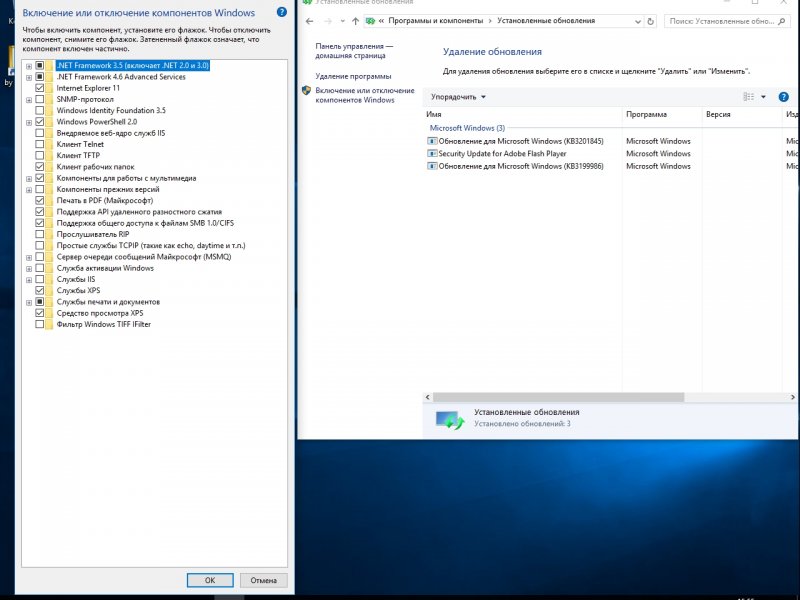800x600 pixels.
Task: Check Фильтр Windows TIFF IFilter checkbox
Action: tap(39, 324)
